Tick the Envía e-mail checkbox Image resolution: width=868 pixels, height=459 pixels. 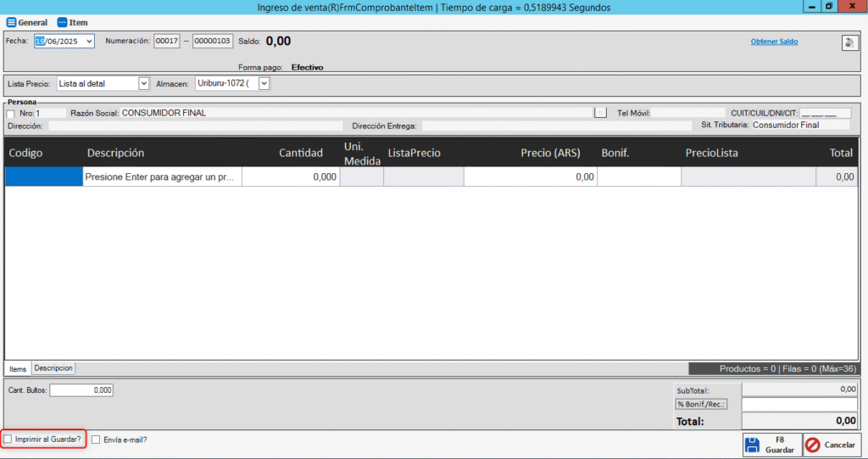96,439
